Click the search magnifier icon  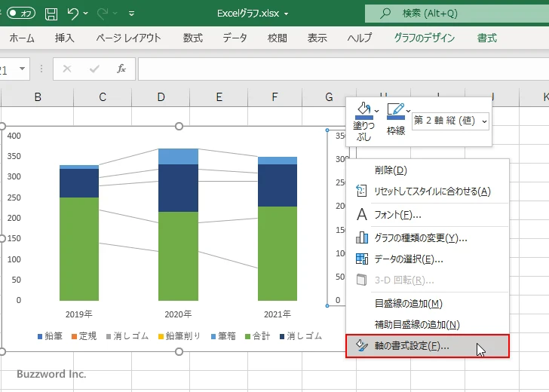coord(385,14)
